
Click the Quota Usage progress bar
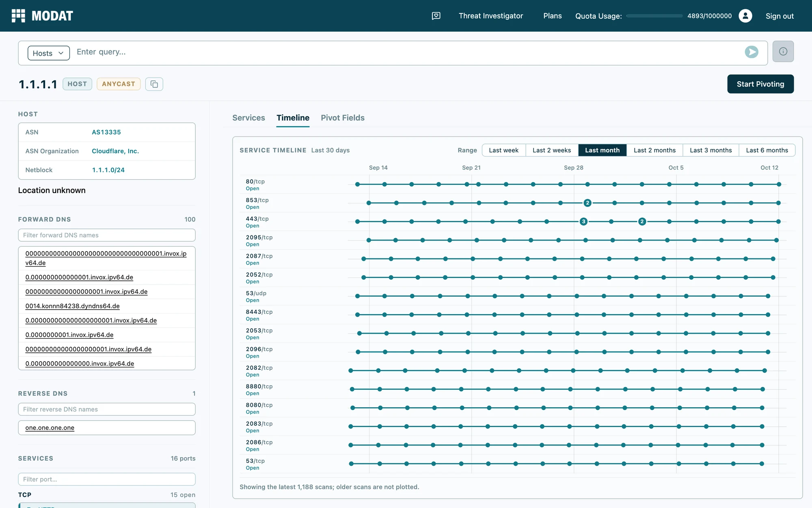(654, 16)
